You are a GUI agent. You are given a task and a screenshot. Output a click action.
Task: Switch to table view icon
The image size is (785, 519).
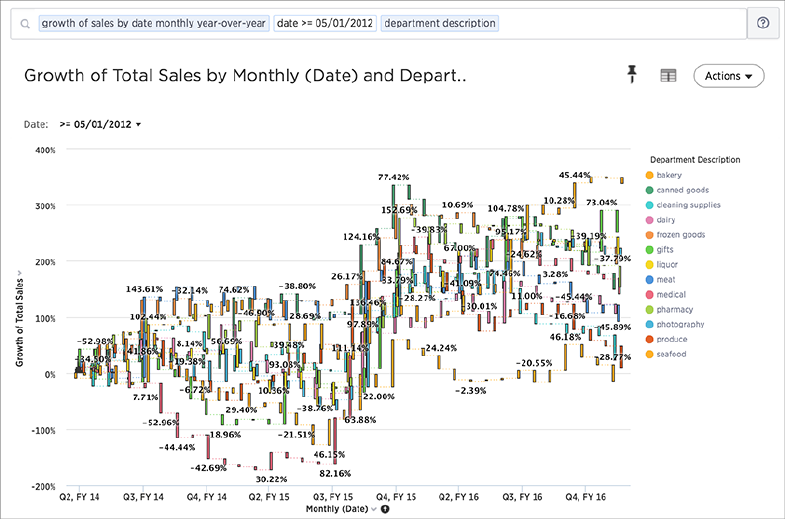pos(668,76)
